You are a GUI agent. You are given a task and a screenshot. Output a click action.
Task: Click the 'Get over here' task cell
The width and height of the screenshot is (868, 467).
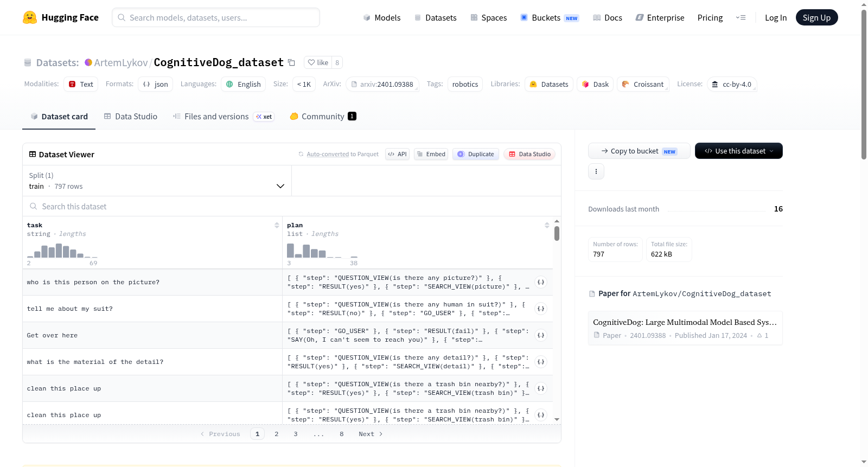tap(152, 335)
